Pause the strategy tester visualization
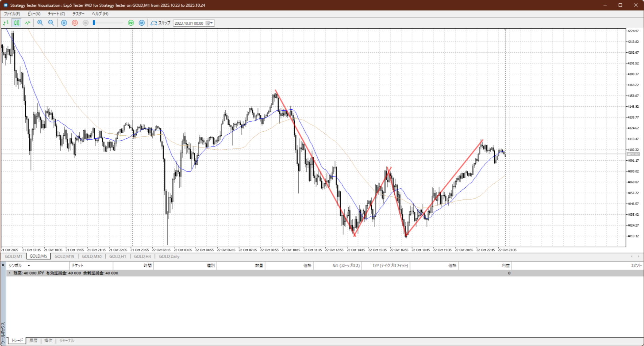This screenshot has width=644, height=346. 64,23
